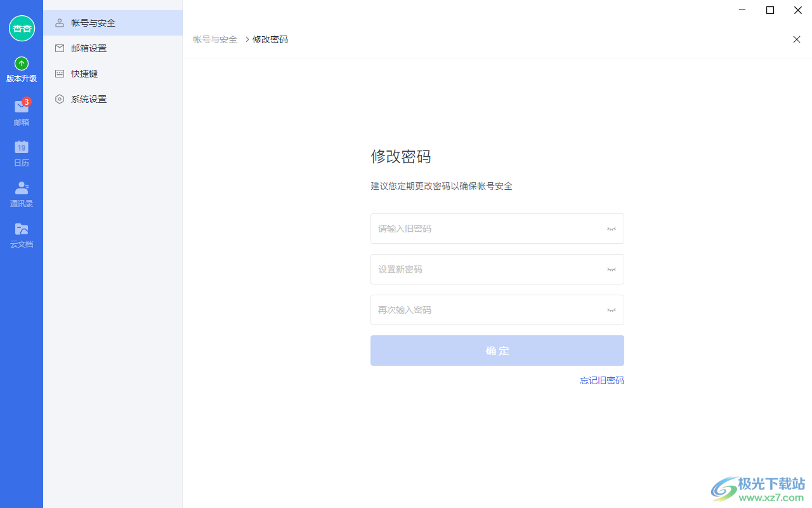
Task: Toggle visibility of confirm password field
Action: coord(612,310)
